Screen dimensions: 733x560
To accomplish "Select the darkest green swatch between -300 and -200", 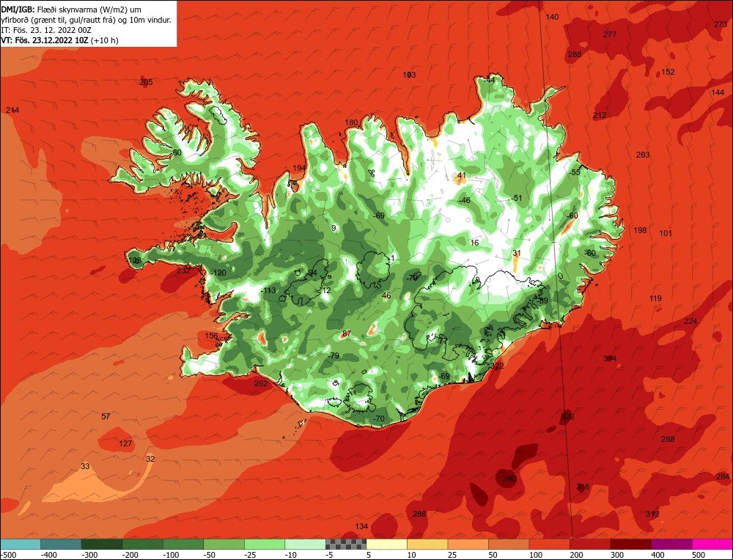I will click(x=102, y=544).
